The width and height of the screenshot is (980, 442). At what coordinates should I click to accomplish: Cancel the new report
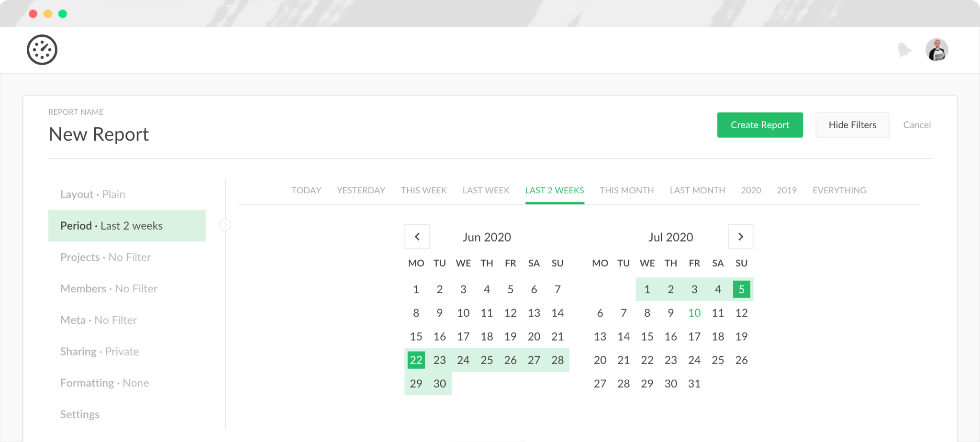coord(916,125)
